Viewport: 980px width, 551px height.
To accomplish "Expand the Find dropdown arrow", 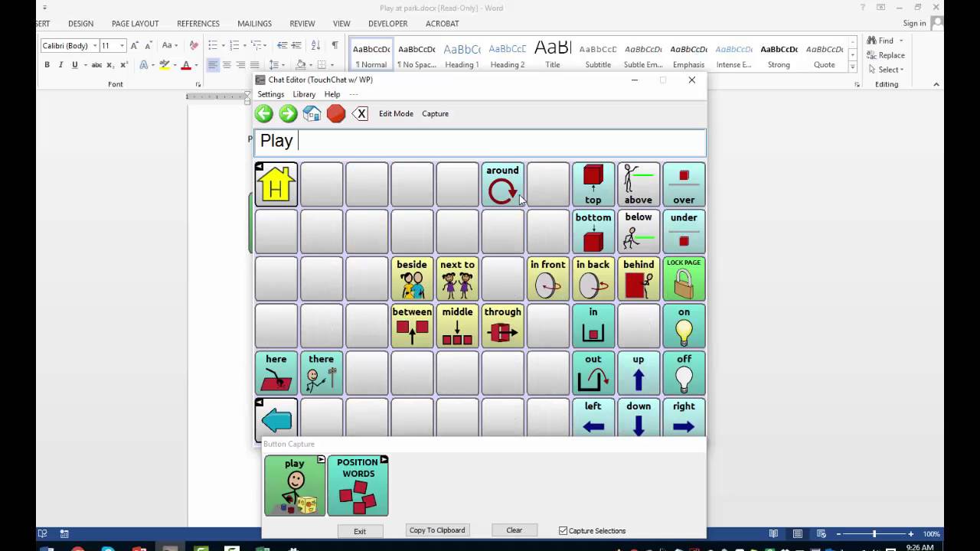I will (x=901, y=41).
